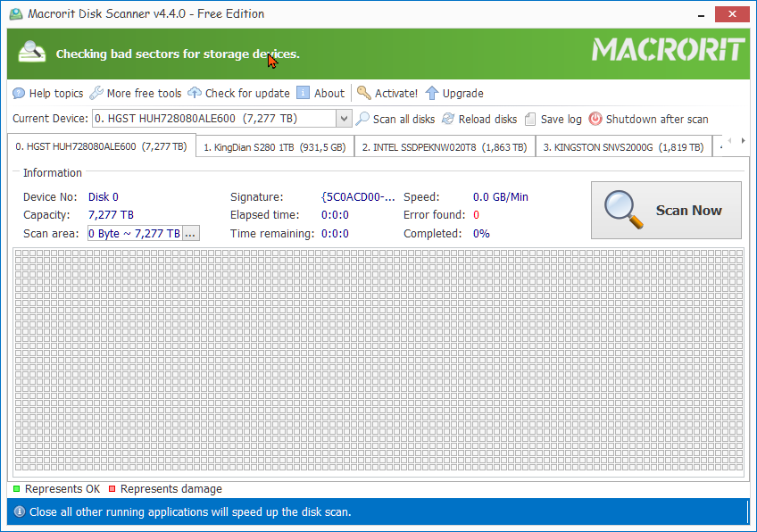Click the Save log label
The image size is (757, 532).
561,120
